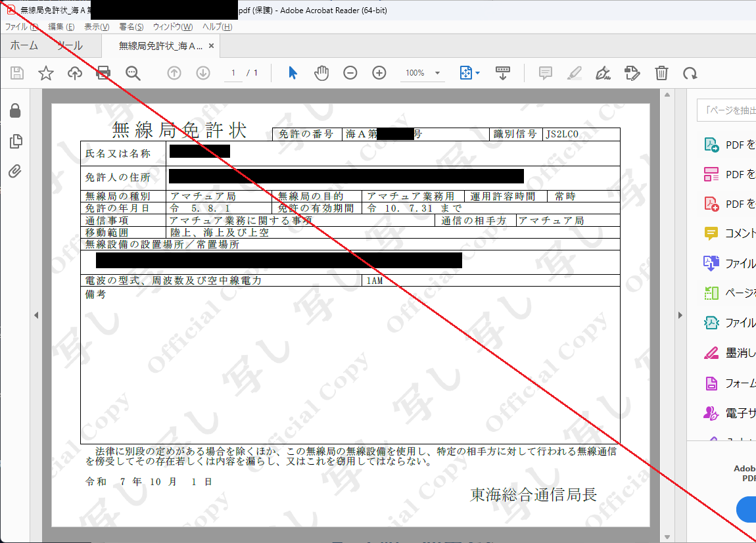Viewport: 756px width, 543px height.
Task: Expand the left navigation pane arrow
Action: tap(36, 316)
